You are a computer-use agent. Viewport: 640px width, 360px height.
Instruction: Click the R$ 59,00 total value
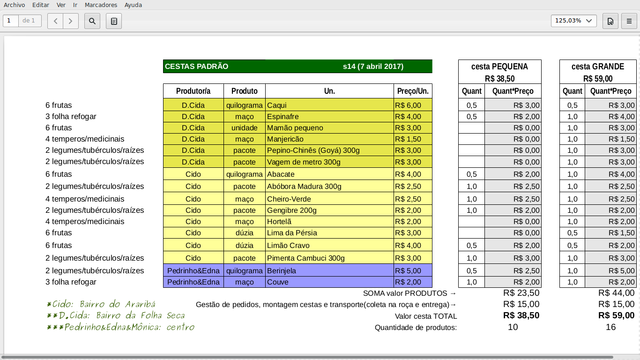point(616,316)
